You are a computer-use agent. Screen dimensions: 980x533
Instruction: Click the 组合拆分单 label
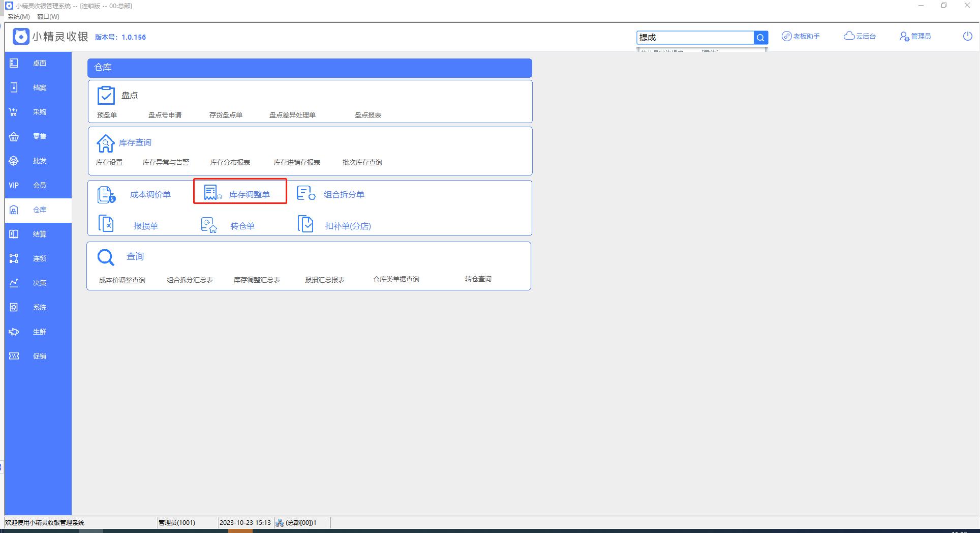click(344, 194)
